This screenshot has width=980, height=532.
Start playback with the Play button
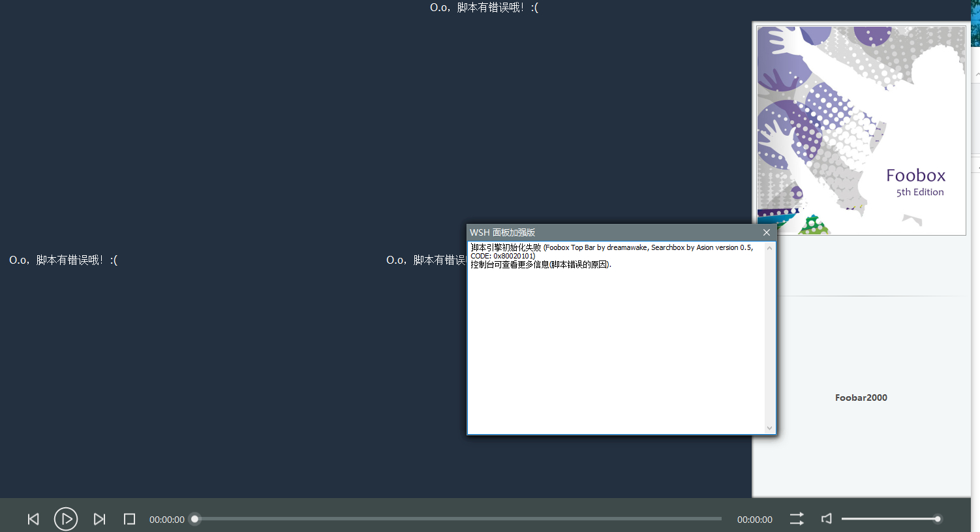(66, 519)
